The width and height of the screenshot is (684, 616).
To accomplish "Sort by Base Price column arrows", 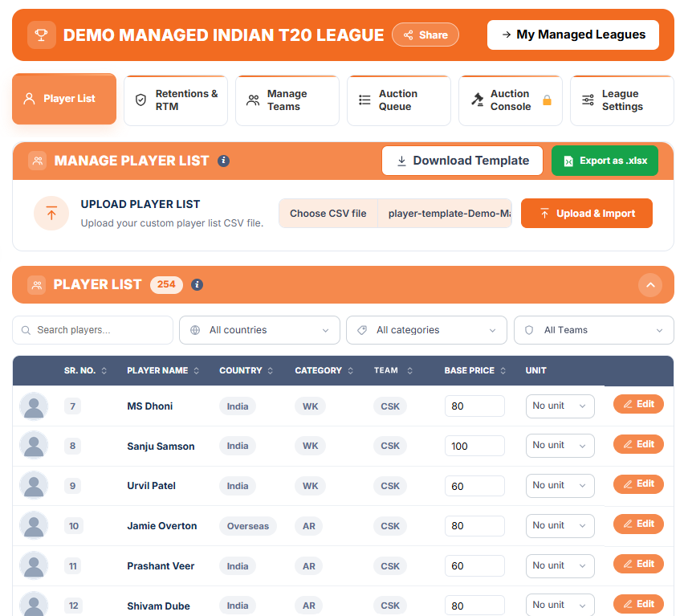I will 503,370.
